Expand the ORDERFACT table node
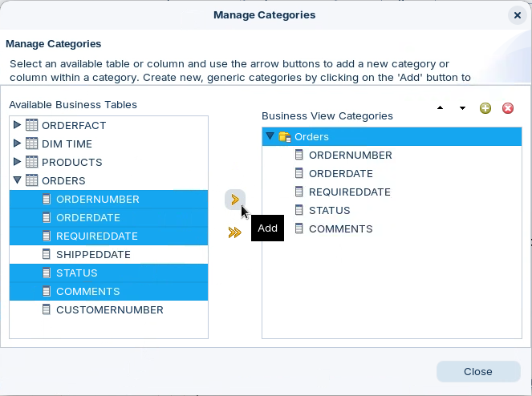 [x=18, y=125]
